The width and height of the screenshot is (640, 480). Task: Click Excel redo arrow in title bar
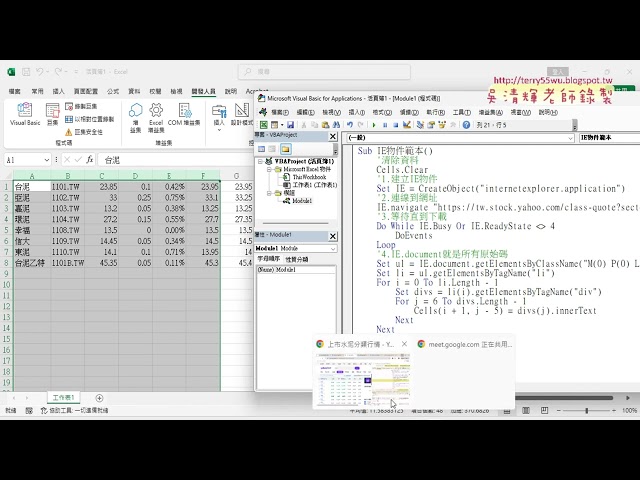point(58,72)
